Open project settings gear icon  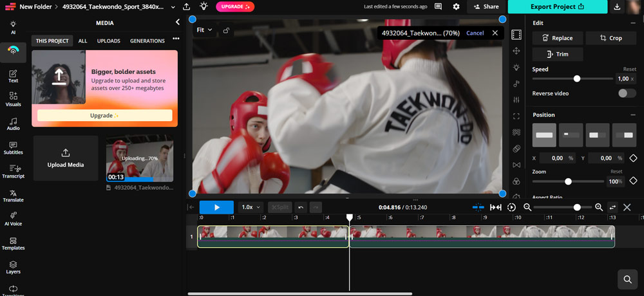click(x=456, y=6)
